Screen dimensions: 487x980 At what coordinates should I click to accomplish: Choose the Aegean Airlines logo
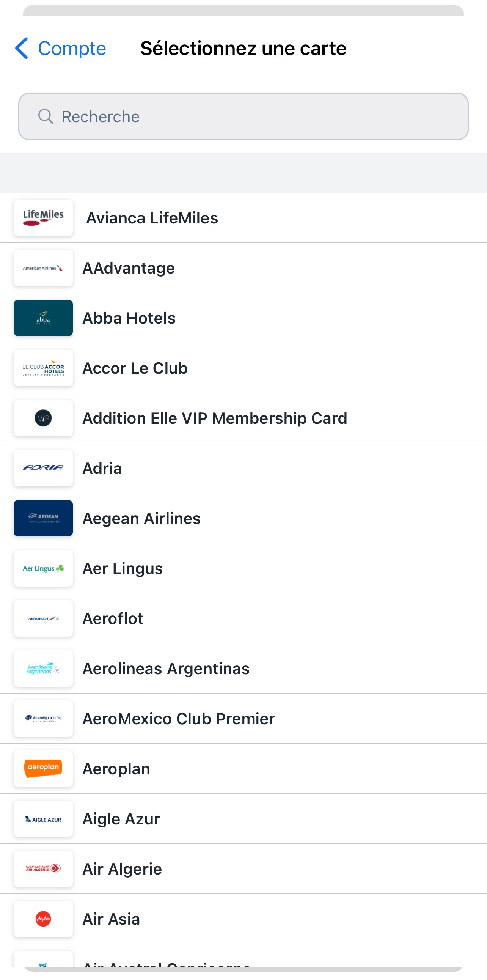pos(43,518)
